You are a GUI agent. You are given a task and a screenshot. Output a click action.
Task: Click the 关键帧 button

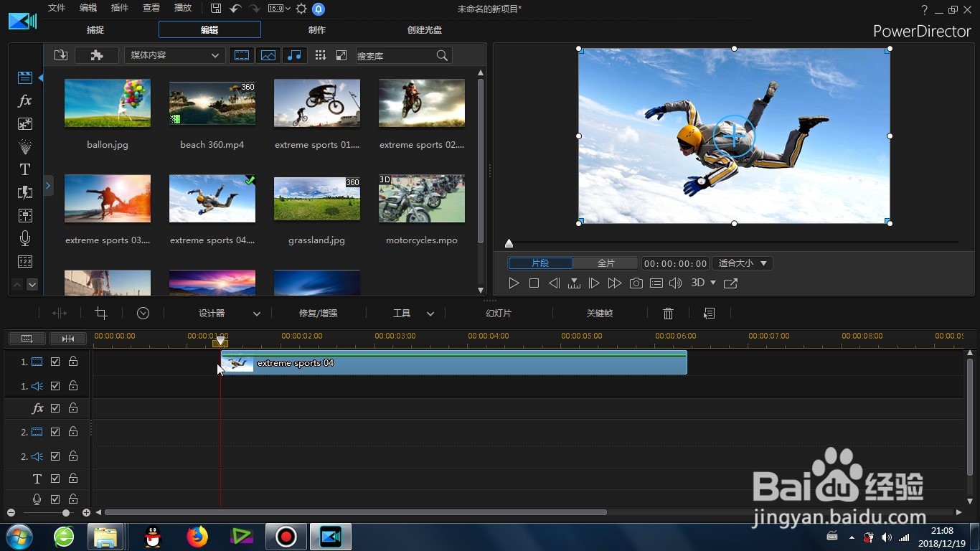[x=600, y=314]
